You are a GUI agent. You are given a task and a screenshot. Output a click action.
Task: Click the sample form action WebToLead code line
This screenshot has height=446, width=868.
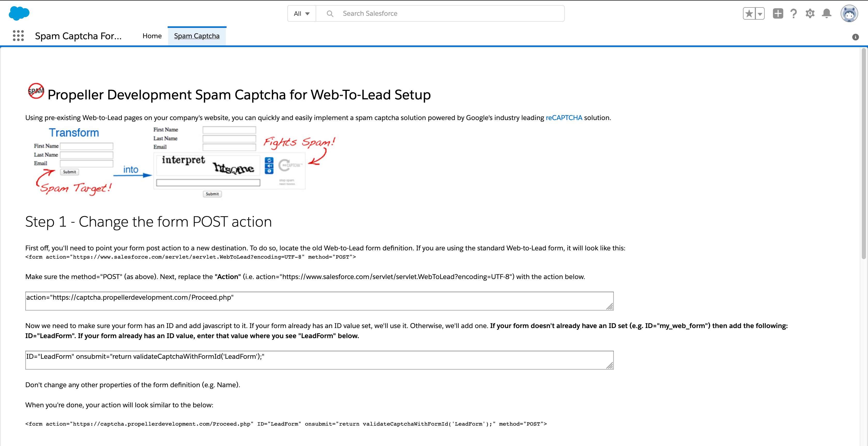coord(190,257)
